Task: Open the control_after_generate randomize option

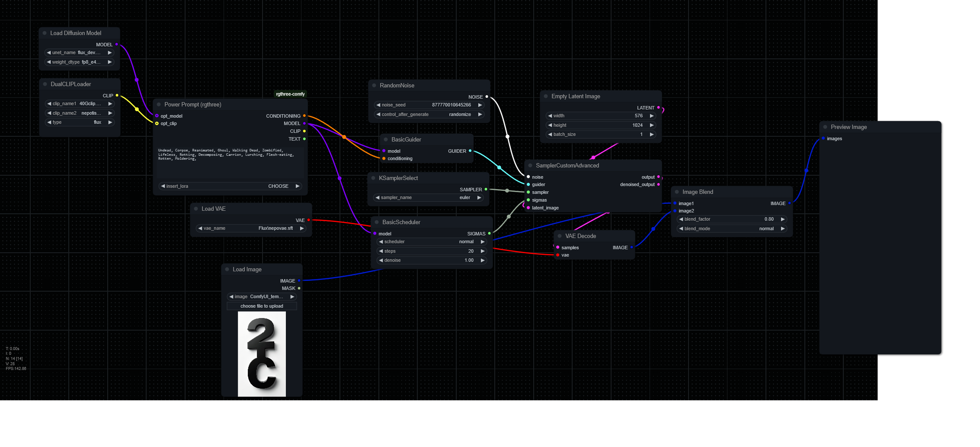Action: (x=428, y=115)
